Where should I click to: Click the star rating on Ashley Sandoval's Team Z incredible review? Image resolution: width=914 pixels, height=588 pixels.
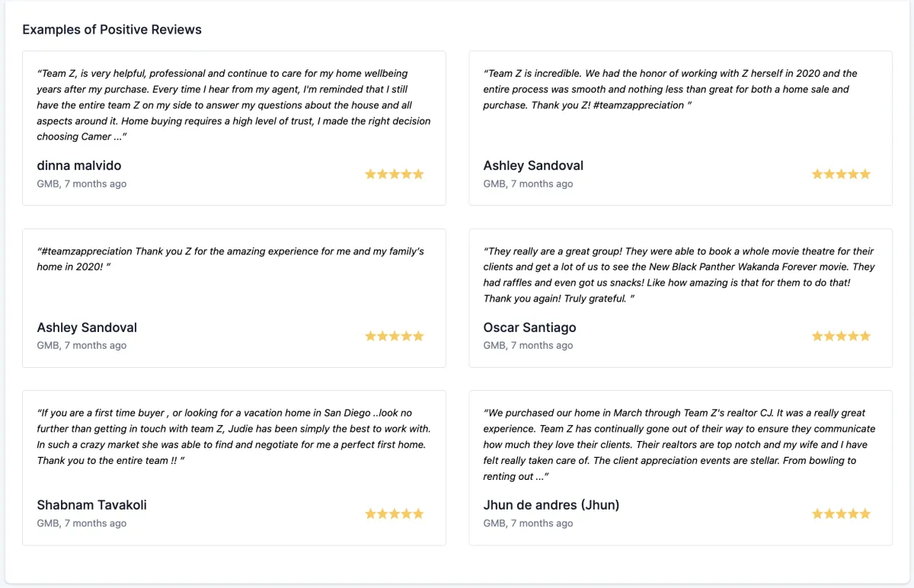(x=840, y=174)
